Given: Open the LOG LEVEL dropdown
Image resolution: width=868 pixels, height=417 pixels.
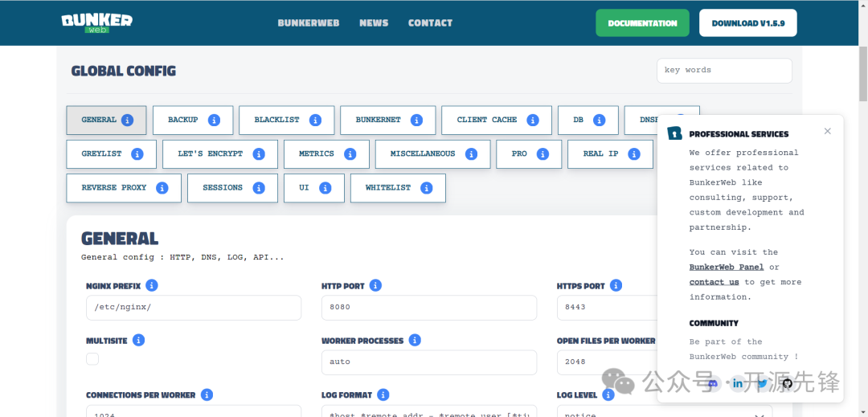Looking at the screenshot, I should point(665,411).
